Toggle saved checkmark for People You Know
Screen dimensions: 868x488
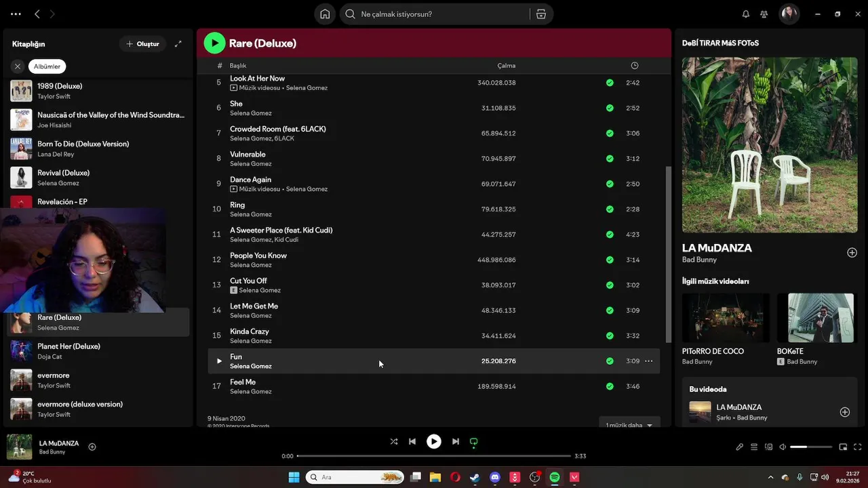610,260
